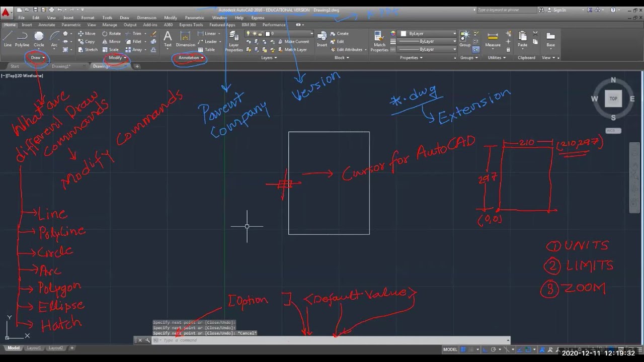Click the Leader annotation tool
This screenshot has height=362, width=644.
pyautogui.click(x=207, y=42)
